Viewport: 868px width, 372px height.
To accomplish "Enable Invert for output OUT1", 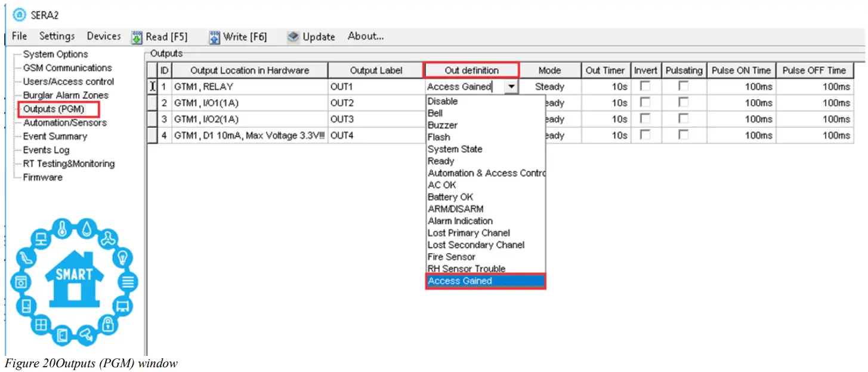I will pos(645,86).
